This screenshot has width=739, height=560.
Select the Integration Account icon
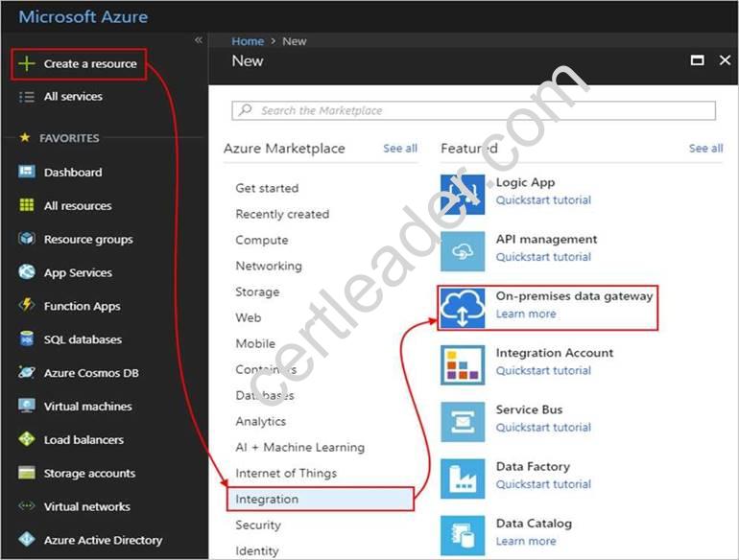[x=463, y=365]
